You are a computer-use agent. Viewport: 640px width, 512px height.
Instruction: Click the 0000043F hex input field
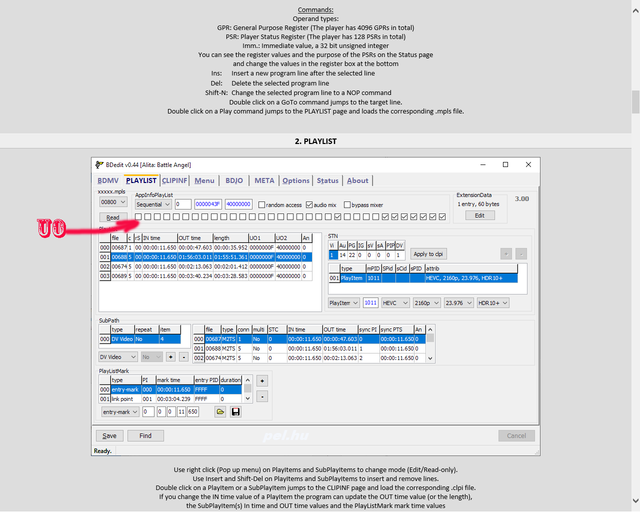[208, 204]
